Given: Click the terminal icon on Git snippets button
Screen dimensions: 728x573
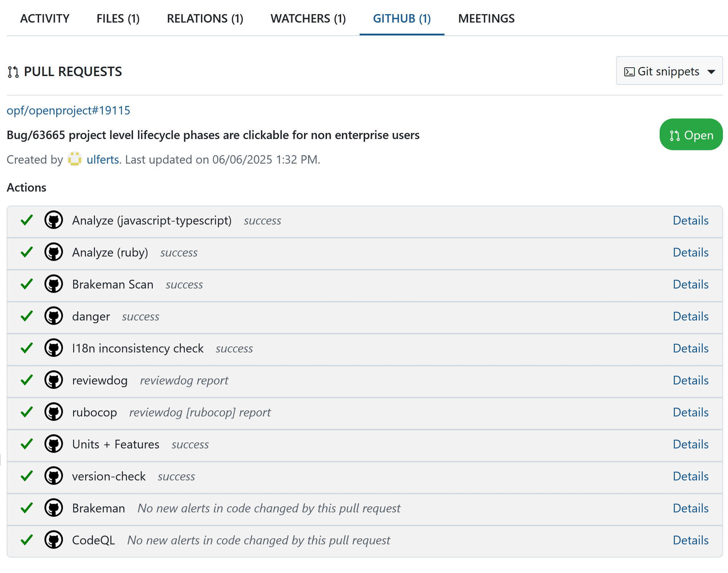Looking at the screenshot, I should [x=629, y=71].
